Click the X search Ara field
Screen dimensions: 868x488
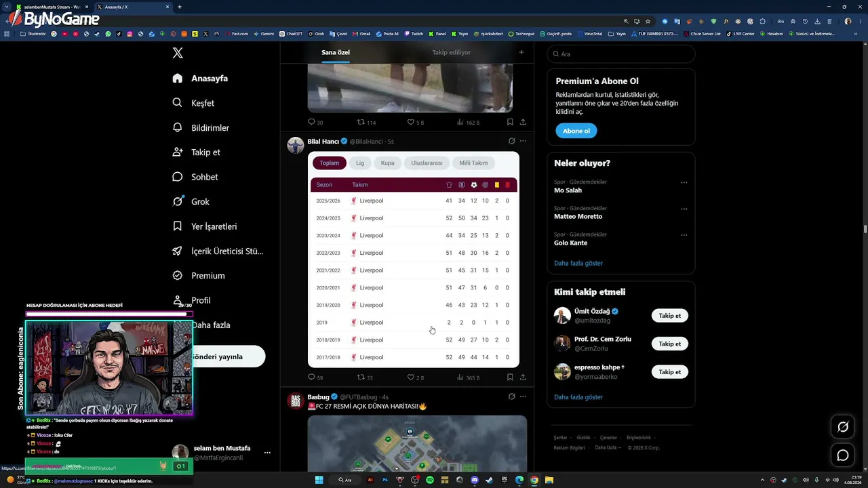point(621,54)
